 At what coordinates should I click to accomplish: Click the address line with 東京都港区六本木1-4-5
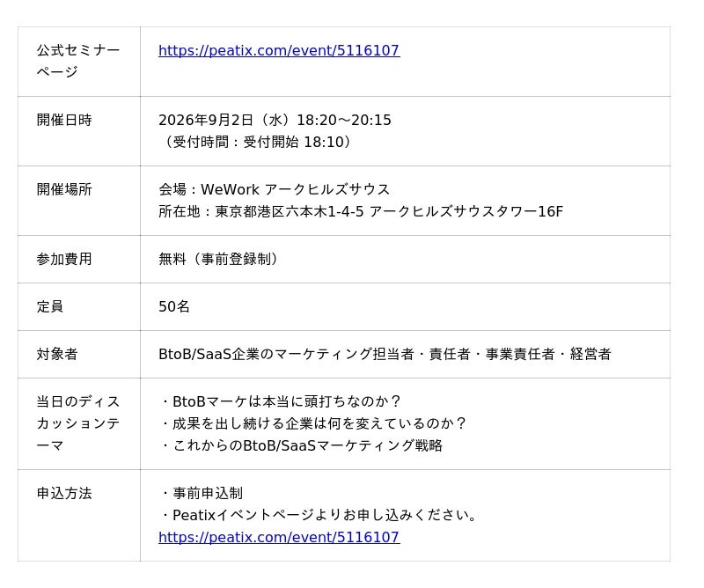(x=361, y=211)
